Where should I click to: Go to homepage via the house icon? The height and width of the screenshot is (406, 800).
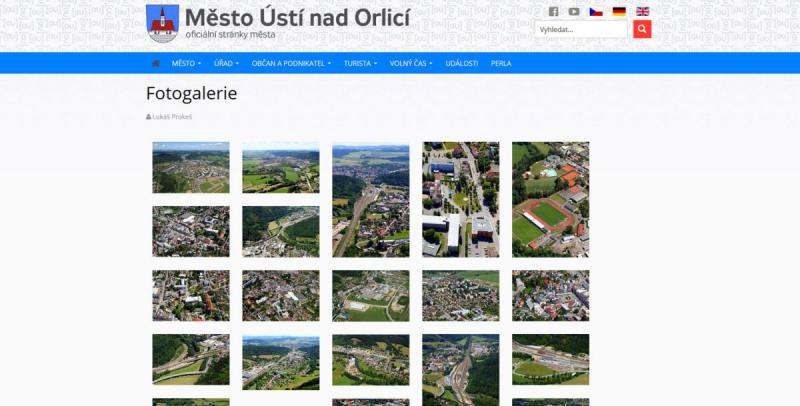[x=155, y=63]
